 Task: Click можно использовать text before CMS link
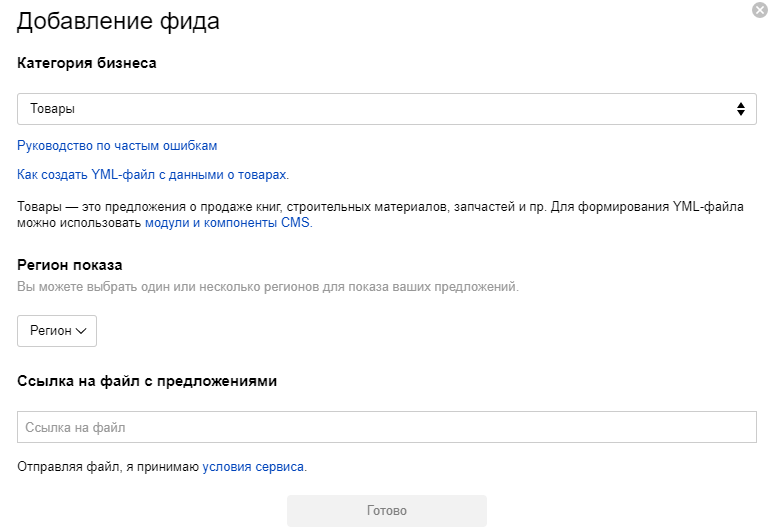point(80,223)
